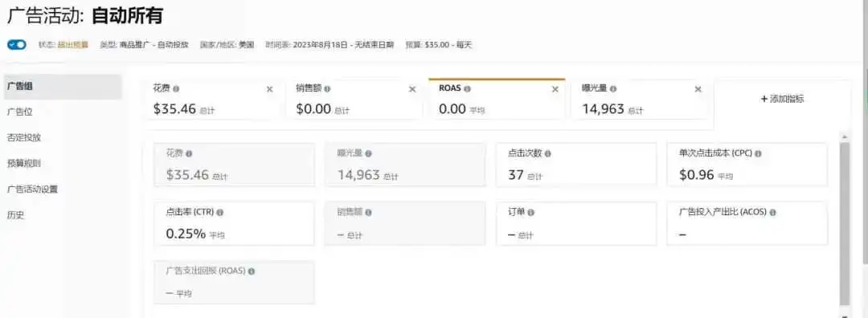The width and height of the screenshot is (868, 318).
Task: Remove the ROAS metric card
Action: point(555,89)
